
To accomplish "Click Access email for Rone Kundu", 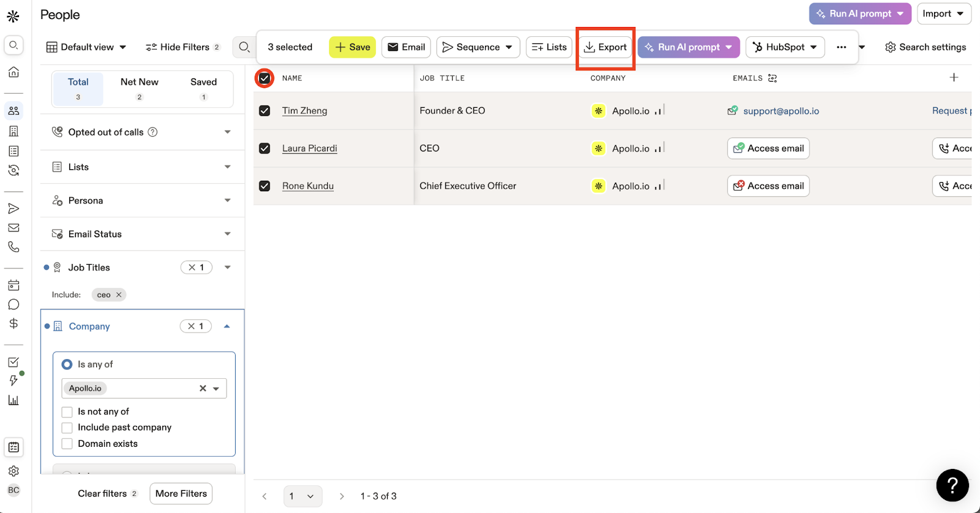I will [x=768, y=186].
